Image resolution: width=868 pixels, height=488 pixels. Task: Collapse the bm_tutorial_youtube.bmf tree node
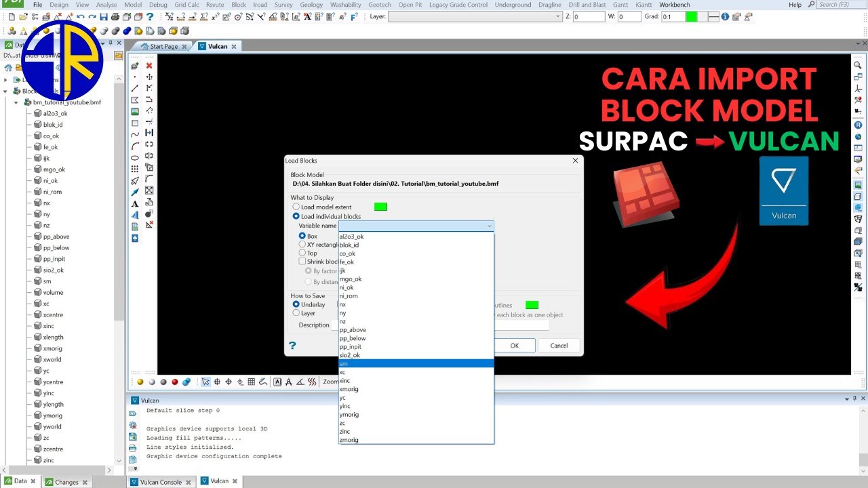[17, 102]
